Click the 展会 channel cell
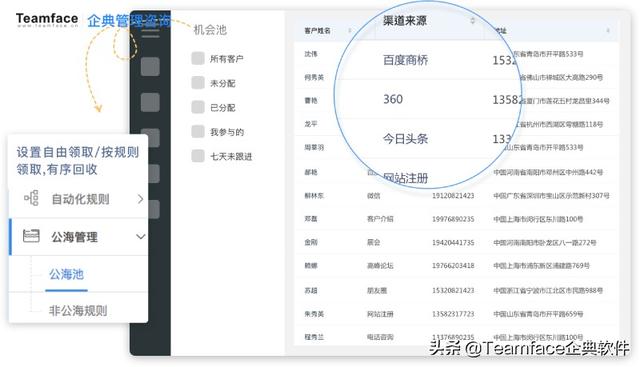The width and height of the screenshot is (640, 367). click(x=373, y=242)
